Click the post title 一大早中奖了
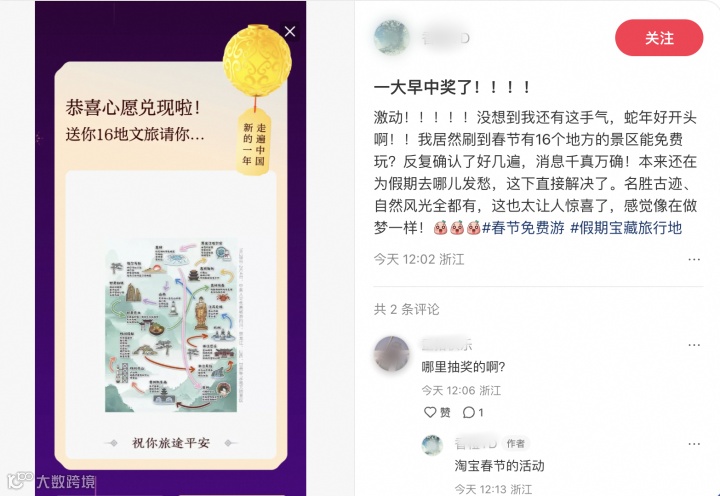Image resolution: width=720 pixels, height=496 pixels. point(453,87)
